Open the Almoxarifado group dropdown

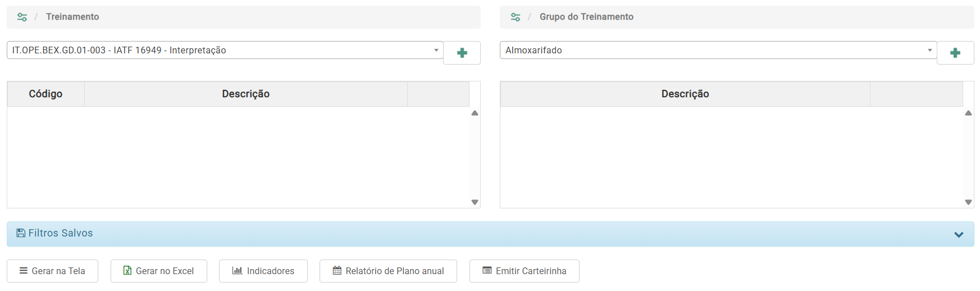(x=929, y=50)
